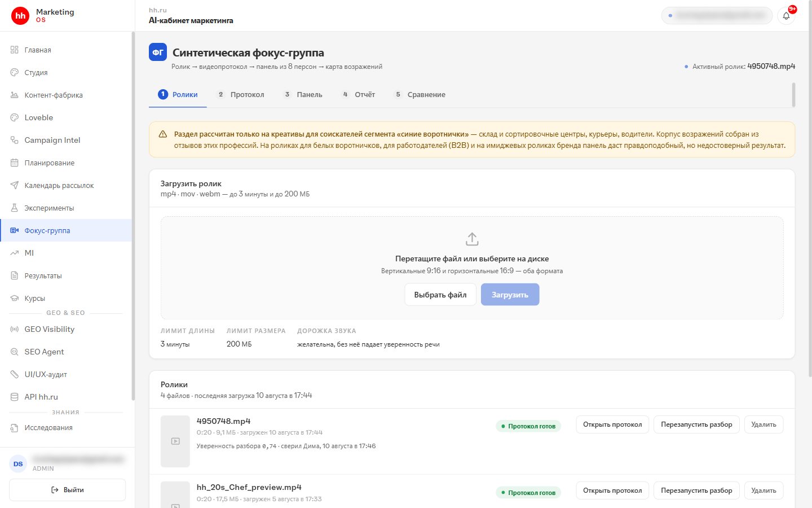Delete hh_20s_Chef_preview.mp4 video

764,491
